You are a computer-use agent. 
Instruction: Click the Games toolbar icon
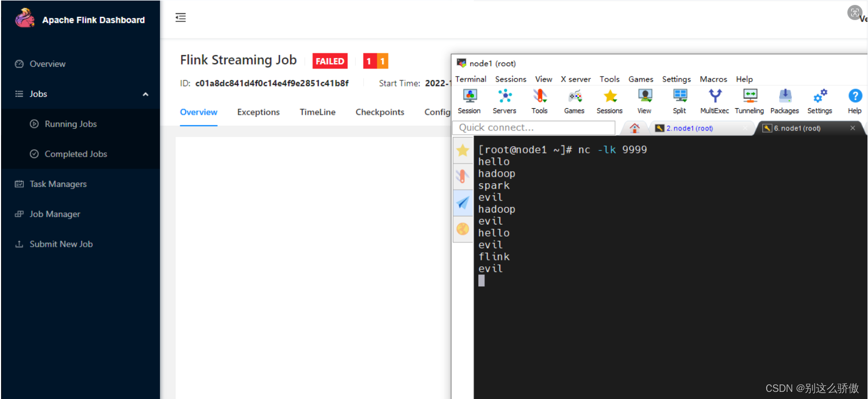tap(574, 101)
